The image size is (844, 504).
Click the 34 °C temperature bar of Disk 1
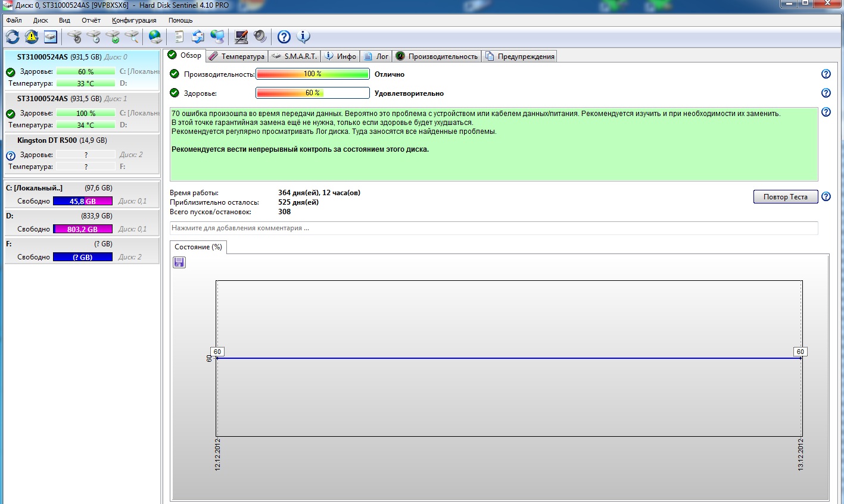(x=86, y=125)
